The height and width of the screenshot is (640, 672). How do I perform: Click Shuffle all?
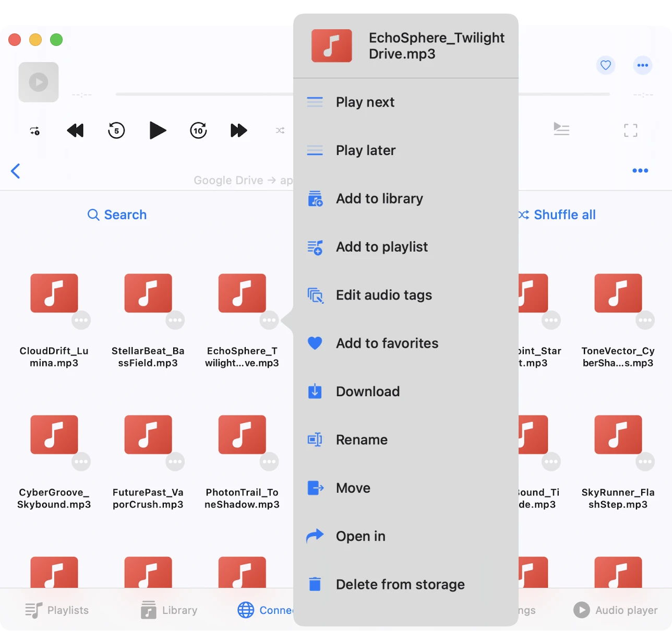pos(557,215)
